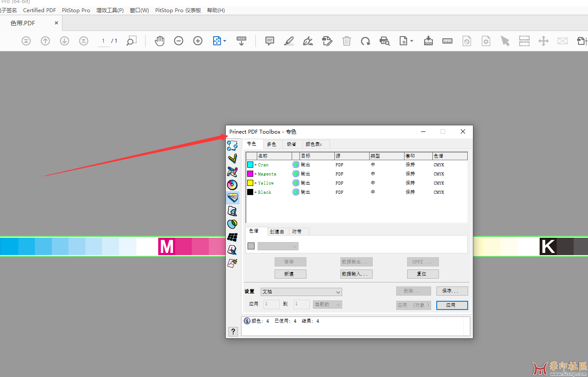Jump to last page in toolbar
The height and width of the screenshot is (377, 588).
click(84, 41)
